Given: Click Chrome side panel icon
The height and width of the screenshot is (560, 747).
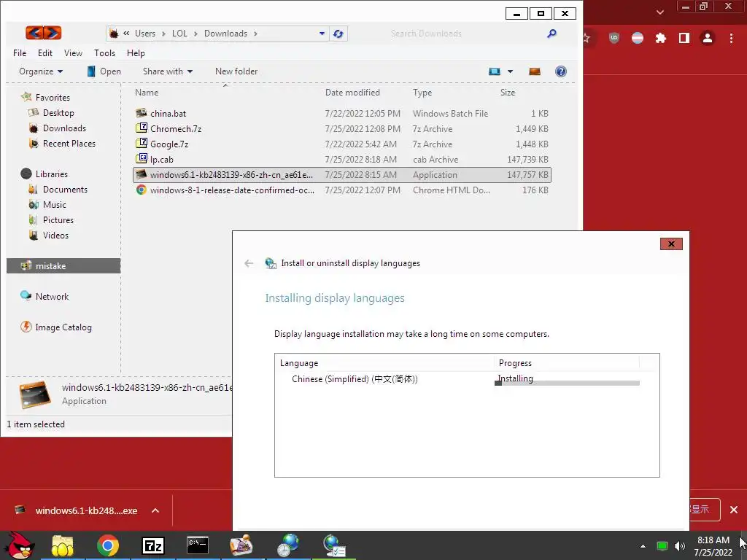Looking at the screenshot, I should (684, 38).
